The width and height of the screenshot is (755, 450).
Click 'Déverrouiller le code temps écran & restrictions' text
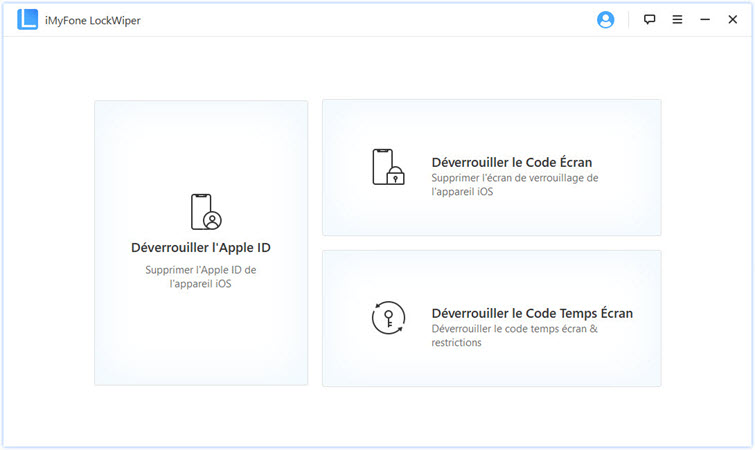514,335
